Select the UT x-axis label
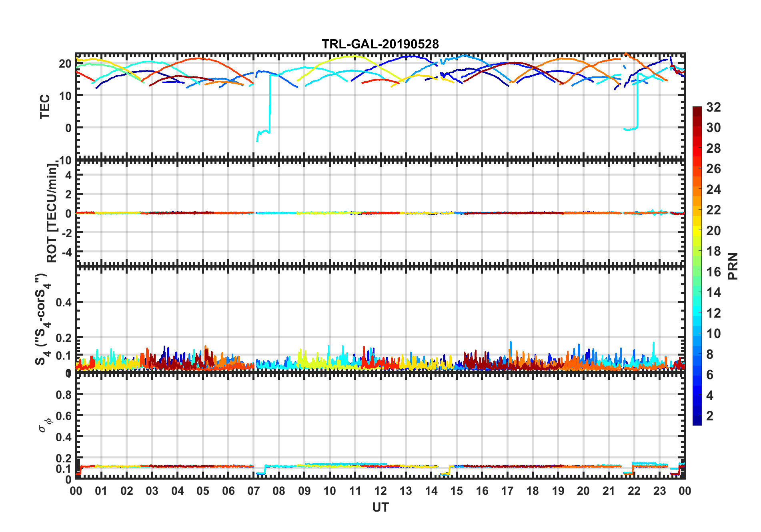Screen dimensions: 761x532 click(380, 507)
